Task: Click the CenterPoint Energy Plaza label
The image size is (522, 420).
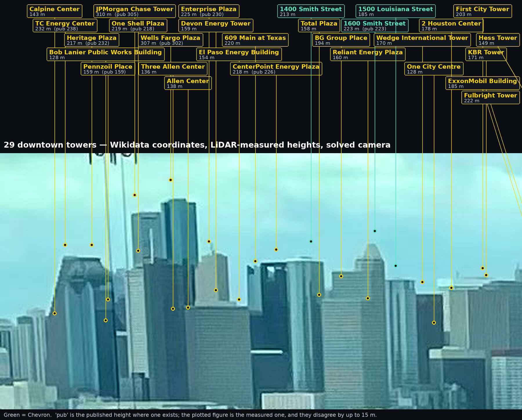Action: [x=276, y=69]
